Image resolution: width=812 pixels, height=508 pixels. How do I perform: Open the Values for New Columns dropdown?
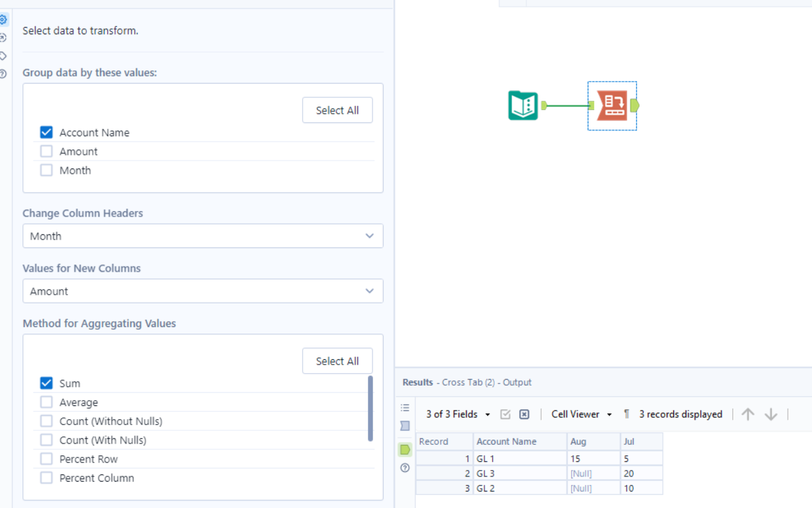203,291
